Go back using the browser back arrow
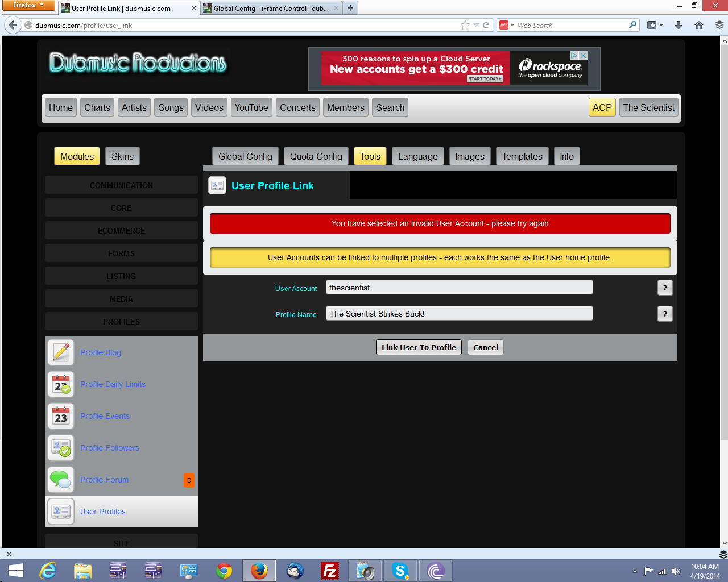Viewport: 728px width, 582px height. 13,25
